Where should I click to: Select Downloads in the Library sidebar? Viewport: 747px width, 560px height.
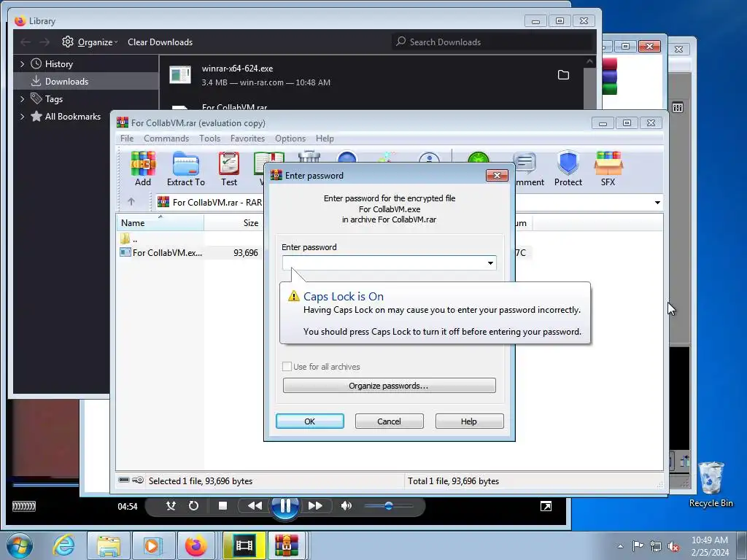click(x=86, y=82)
